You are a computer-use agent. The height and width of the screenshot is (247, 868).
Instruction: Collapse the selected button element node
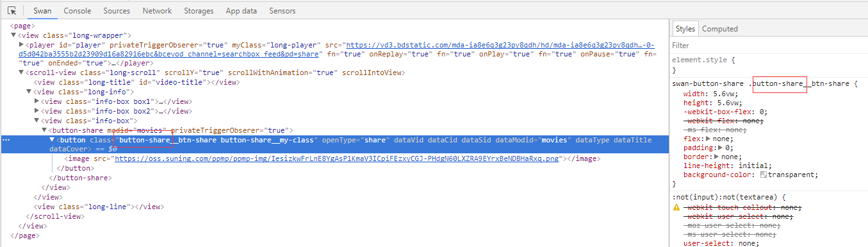(52, 139)
